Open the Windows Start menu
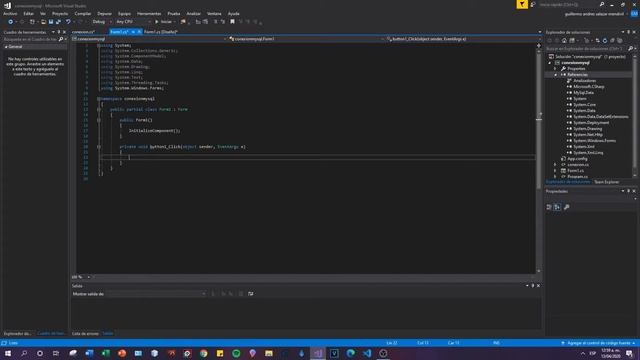640x360 pixels. coord(8,353)
